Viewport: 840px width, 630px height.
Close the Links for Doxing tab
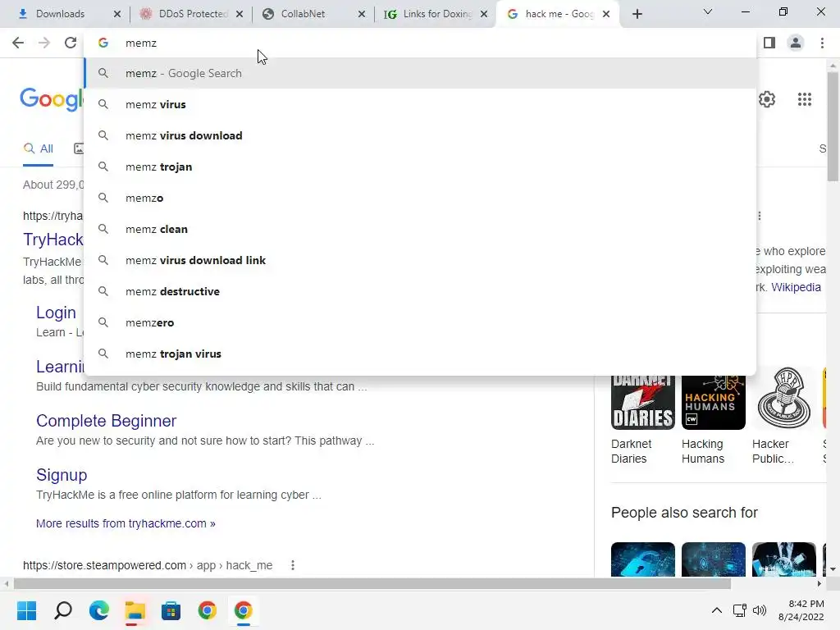[484, 14]
